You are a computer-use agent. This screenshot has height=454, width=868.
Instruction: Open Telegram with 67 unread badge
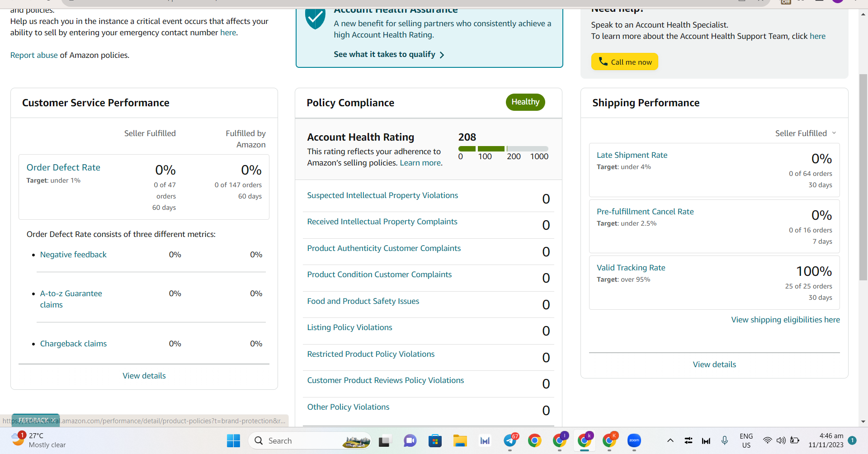point(510,440)
